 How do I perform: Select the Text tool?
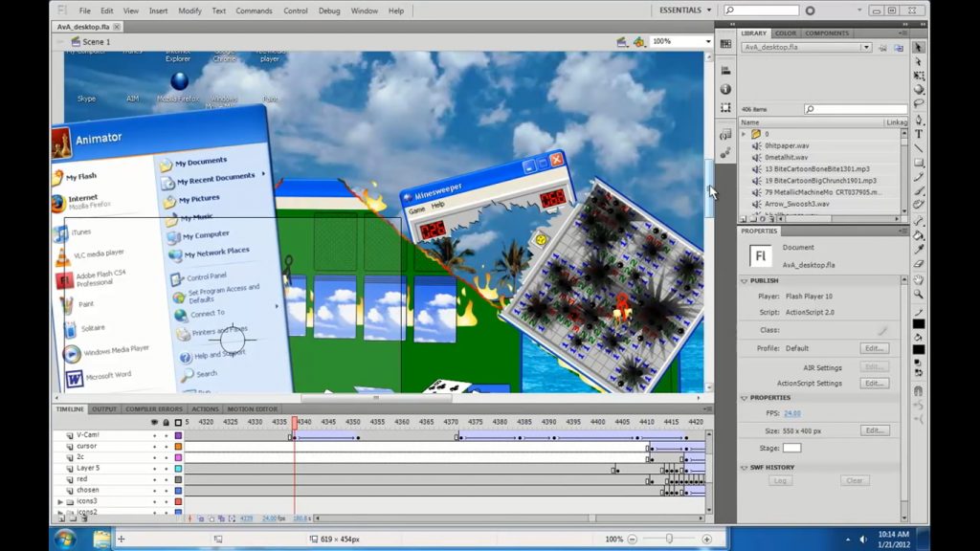pos(918,134)
